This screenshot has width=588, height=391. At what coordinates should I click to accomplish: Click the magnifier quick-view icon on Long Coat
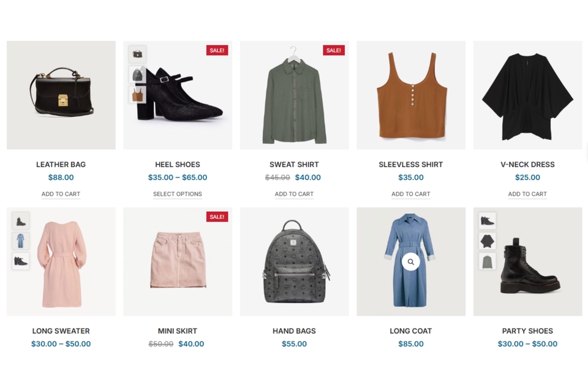(410, 262)
